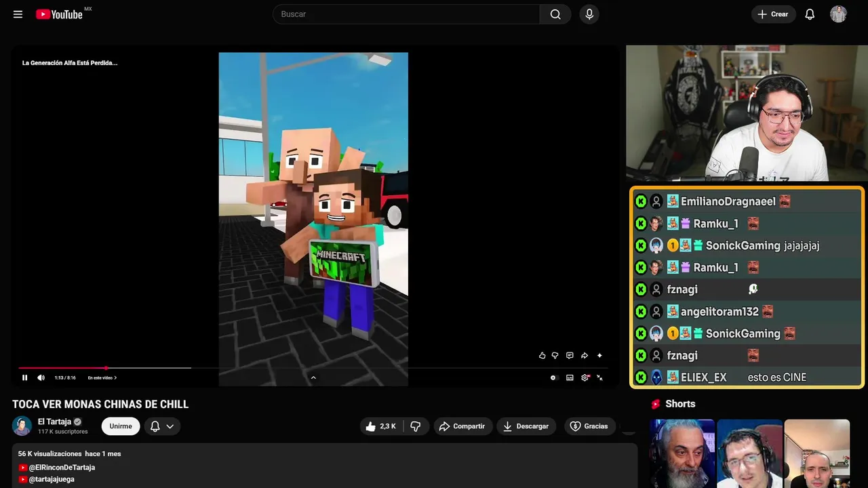Viewport: 868px width, 488px height.
Task: Open the @tartajajuega link
Action: click(x=52, y=479)
